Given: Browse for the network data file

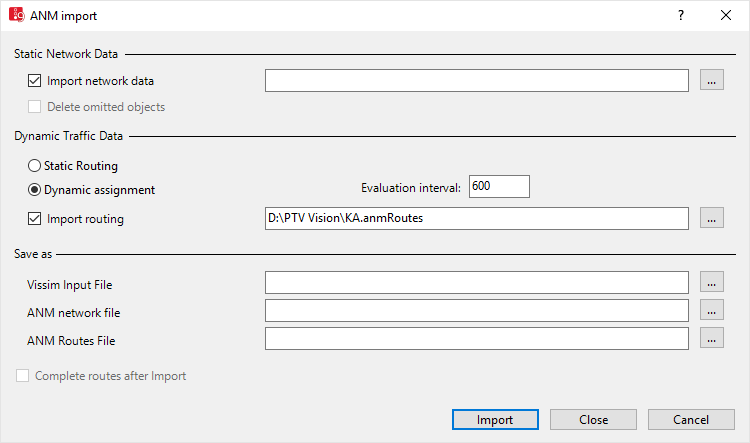Looking at the screenshot, I should click(711, 81).
